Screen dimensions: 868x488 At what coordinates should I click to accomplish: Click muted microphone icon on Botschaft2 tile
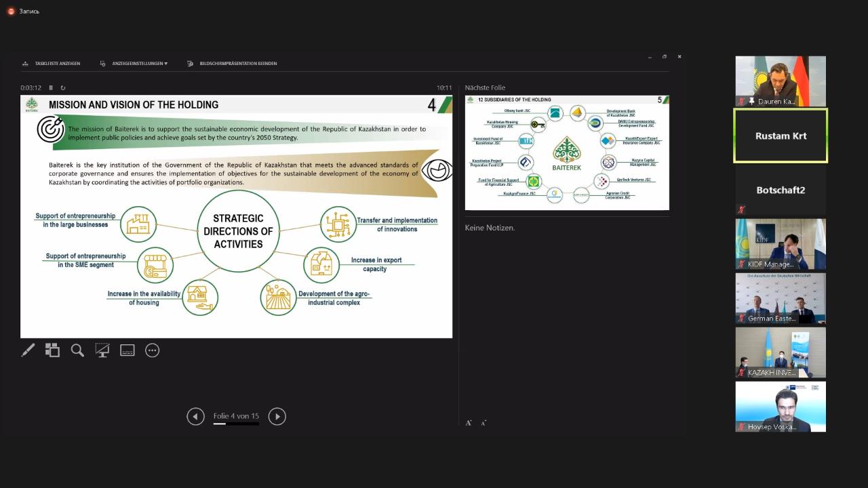coord(742,209)
